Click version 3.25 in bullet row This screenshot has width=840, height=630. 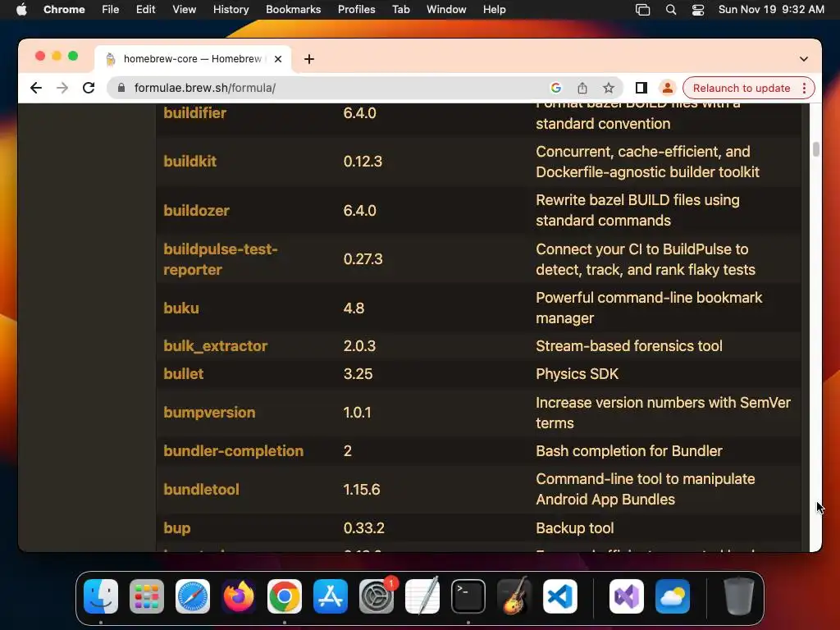(358, 374)
